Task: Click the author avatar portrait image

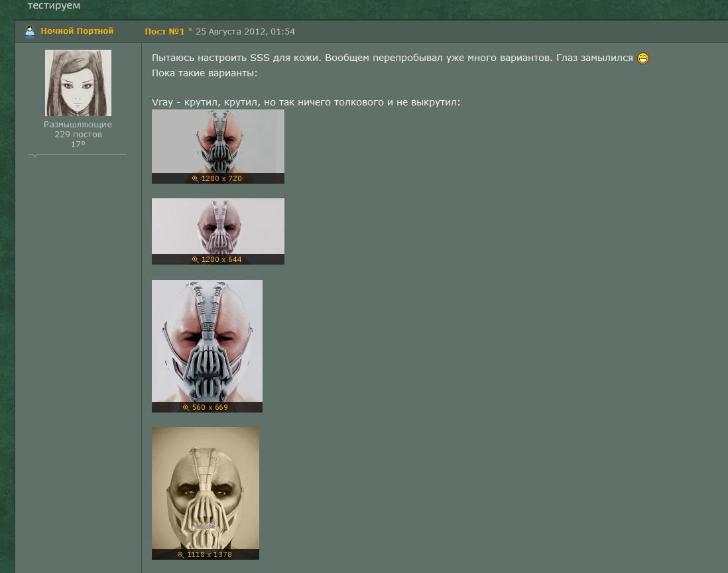Action: (78, 83)
